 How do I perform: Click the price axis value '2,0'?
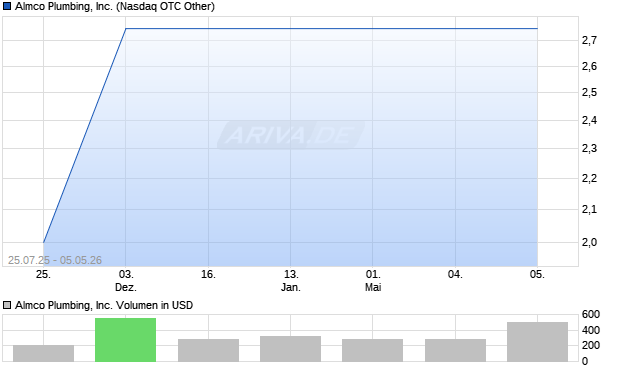pos(589,242)
